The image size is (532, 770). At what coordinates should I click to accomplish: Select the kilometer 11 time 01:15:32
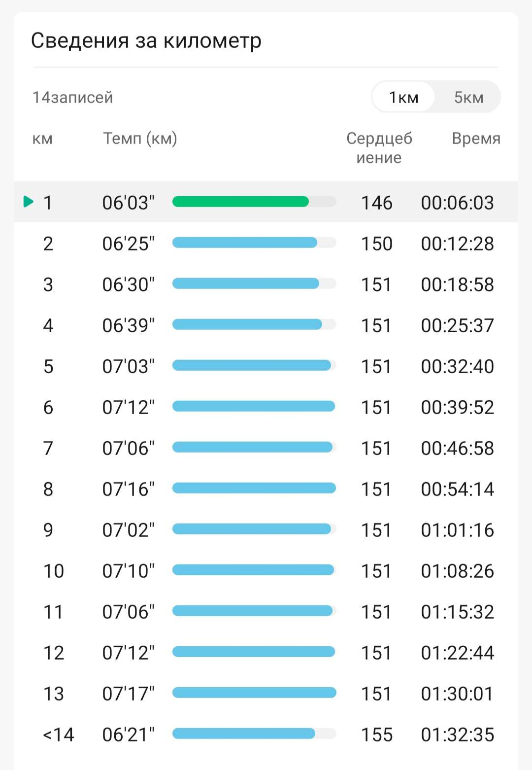(x=457, y=612)
